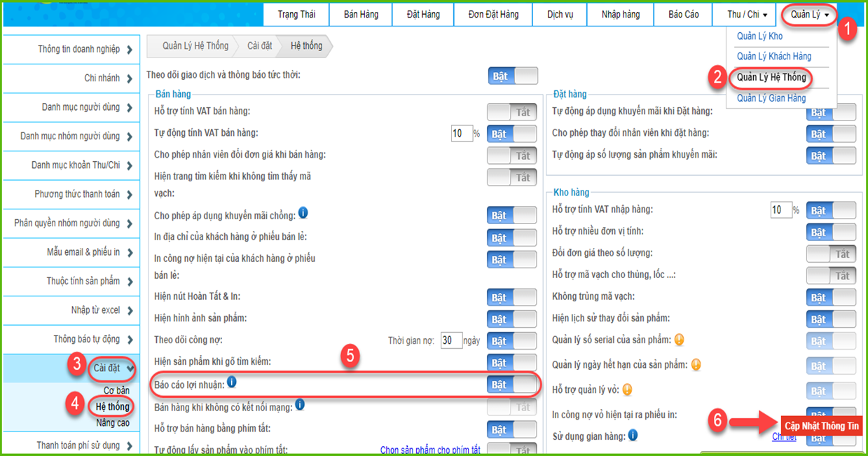Screen dimensions: 868x456
Task: Click the Thời gian nợ days input field
Action: pyautogui.click(x=451, y=341)
